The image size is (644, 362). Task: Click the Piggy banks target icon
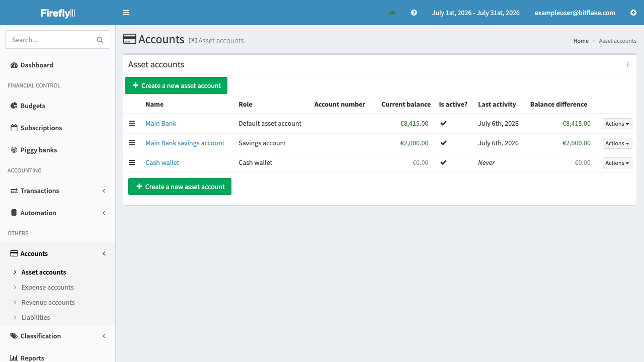14,150
